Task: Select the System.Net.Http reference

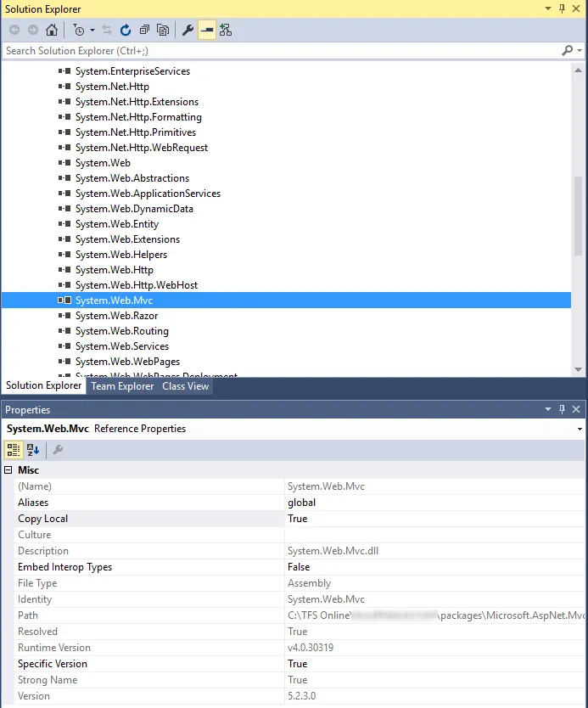Action: point(112,87)
